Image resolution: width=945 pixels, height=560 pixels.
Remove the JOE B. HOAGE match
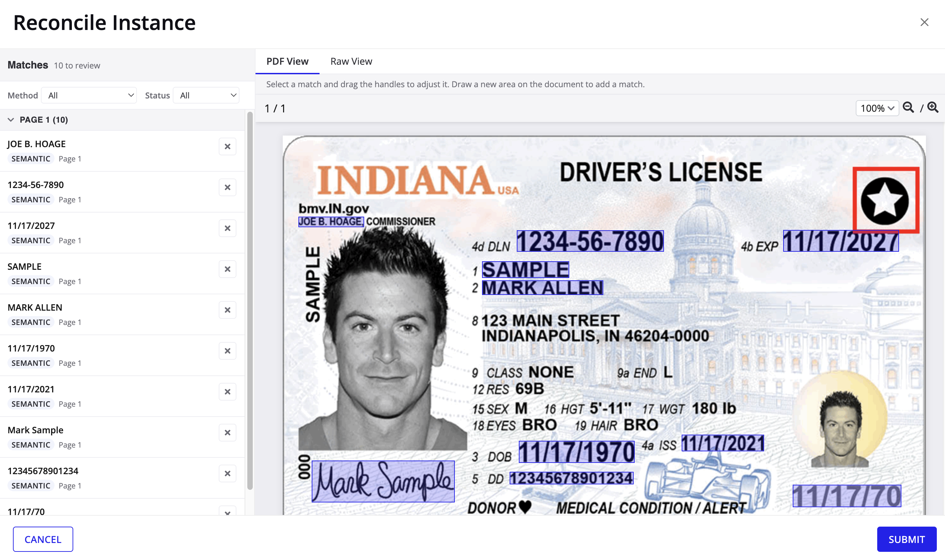227,146
